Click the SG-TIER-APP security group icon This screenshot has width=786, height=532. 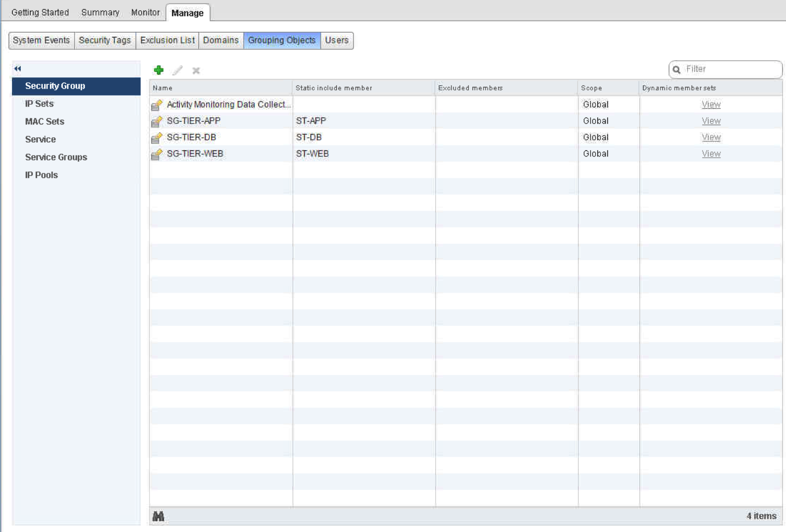157,121
